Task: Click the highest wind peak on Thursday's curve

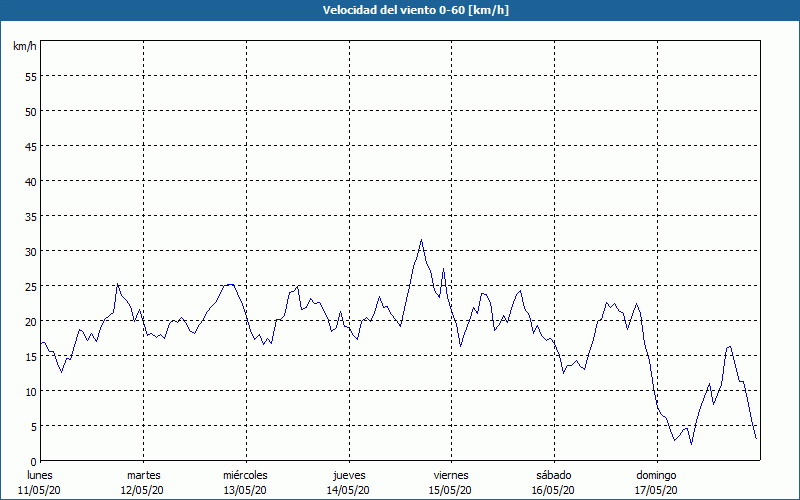Action: 421,240
